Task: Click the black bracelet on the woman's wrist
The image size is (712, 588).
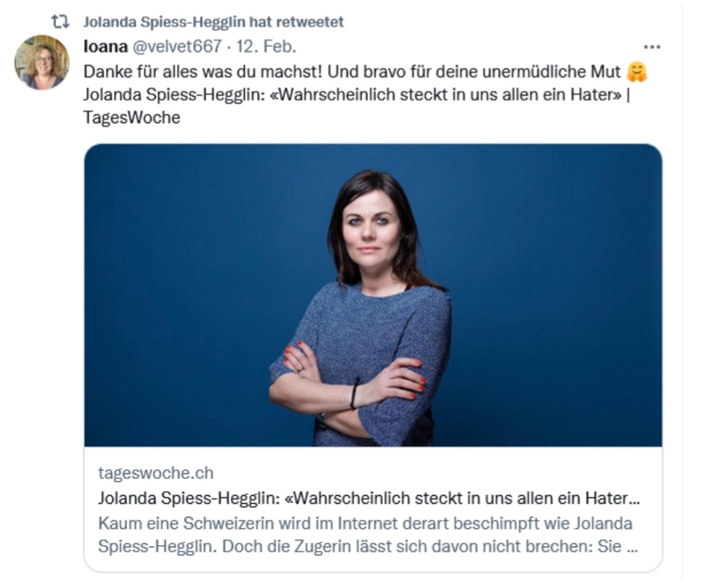Action: click(x=355, y=393)
